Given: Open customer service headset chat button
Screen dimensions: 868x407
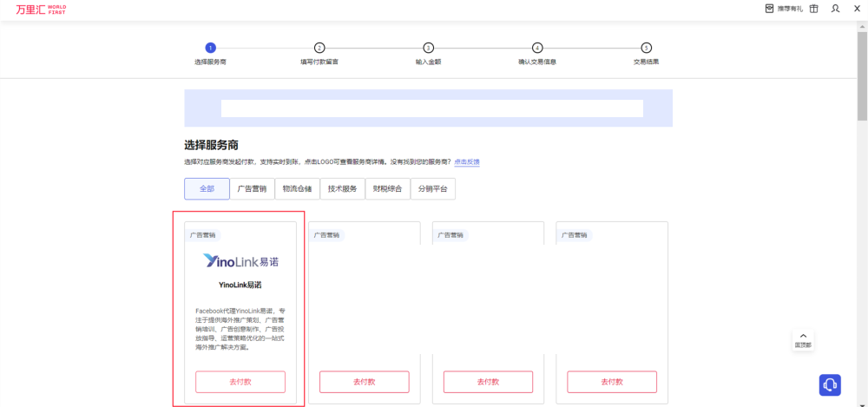Looking at the screenshot, I should point(830,384).
